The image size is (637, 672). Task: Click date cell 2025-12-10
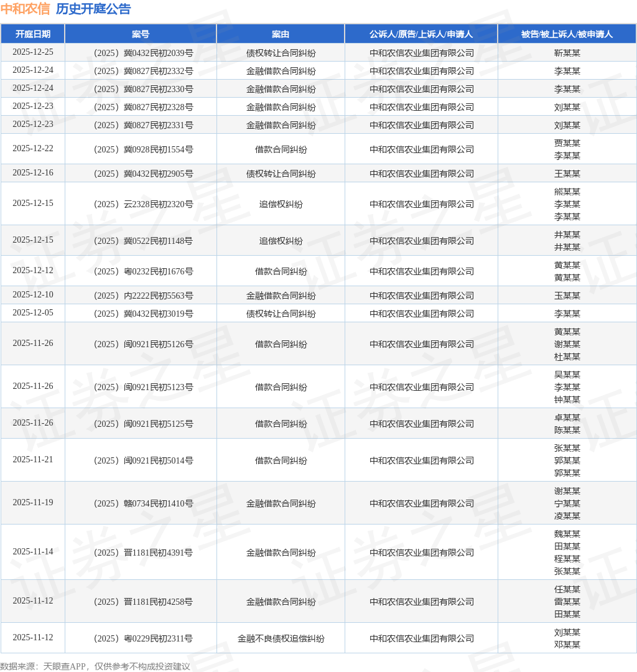tap(33, 295)
